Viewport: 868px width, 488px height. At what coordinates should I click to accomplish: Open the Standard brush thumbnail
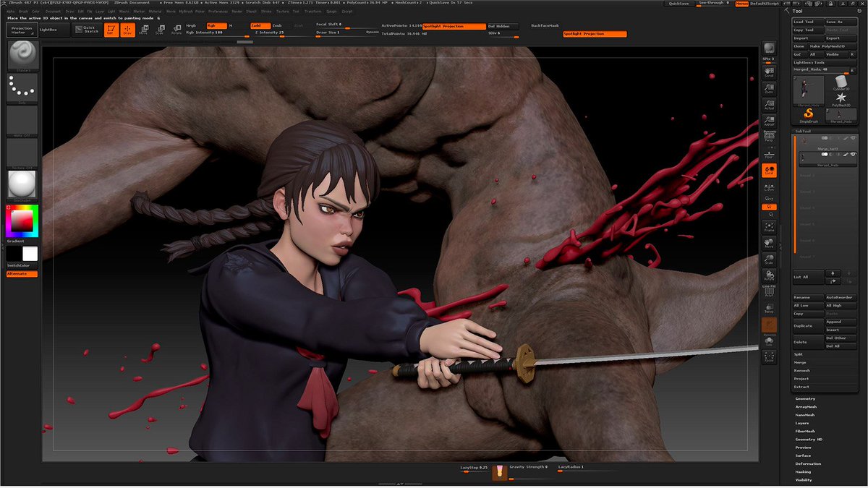coord(22,56)
